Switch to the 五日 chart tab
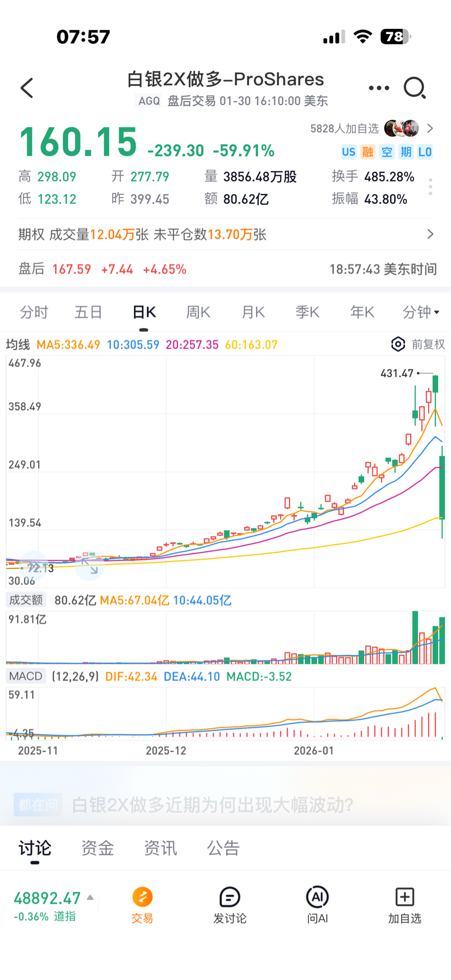The image size is (451, 980). tap(89, 312)
